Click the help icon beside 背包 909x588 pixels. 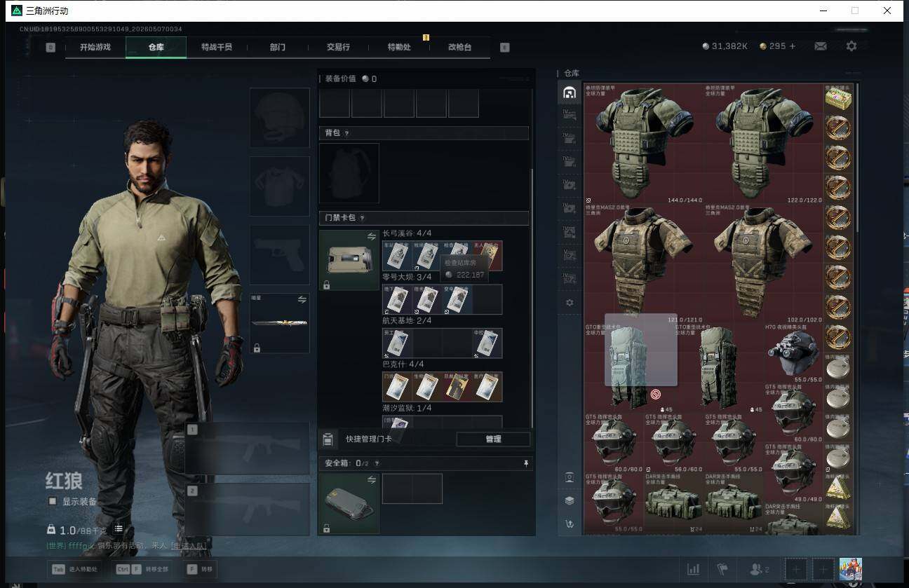[346, 133]
